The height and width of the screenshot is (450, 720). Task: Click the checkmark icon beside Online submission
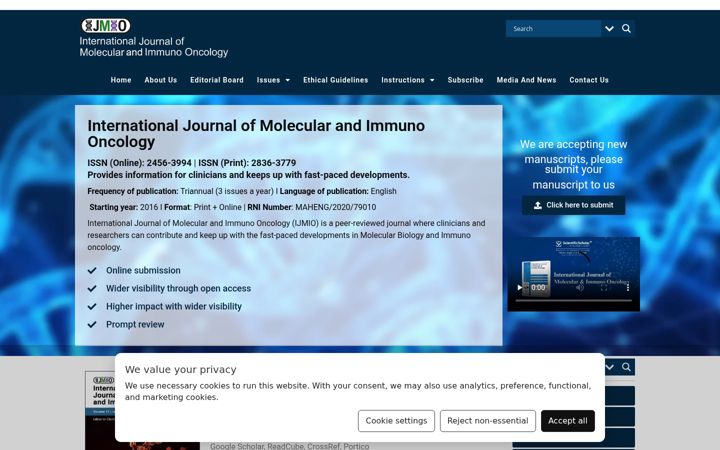92,270
